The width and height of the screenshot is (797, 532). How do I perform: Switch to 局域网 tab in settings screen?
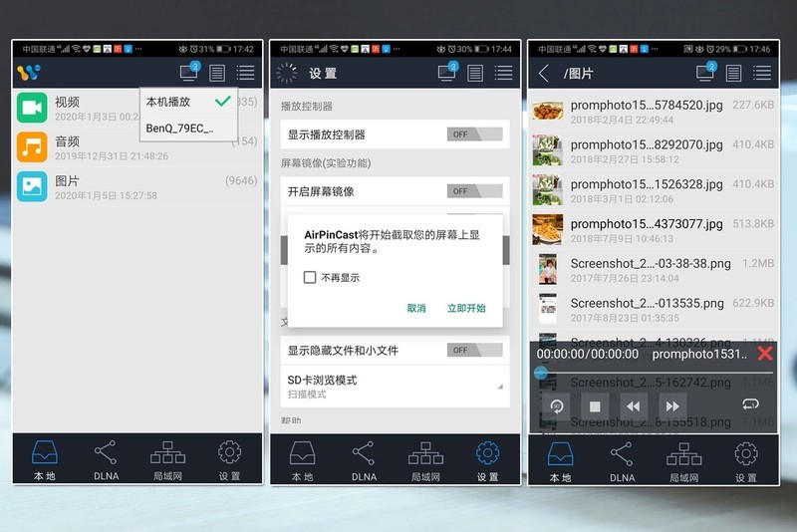point(425,461)
